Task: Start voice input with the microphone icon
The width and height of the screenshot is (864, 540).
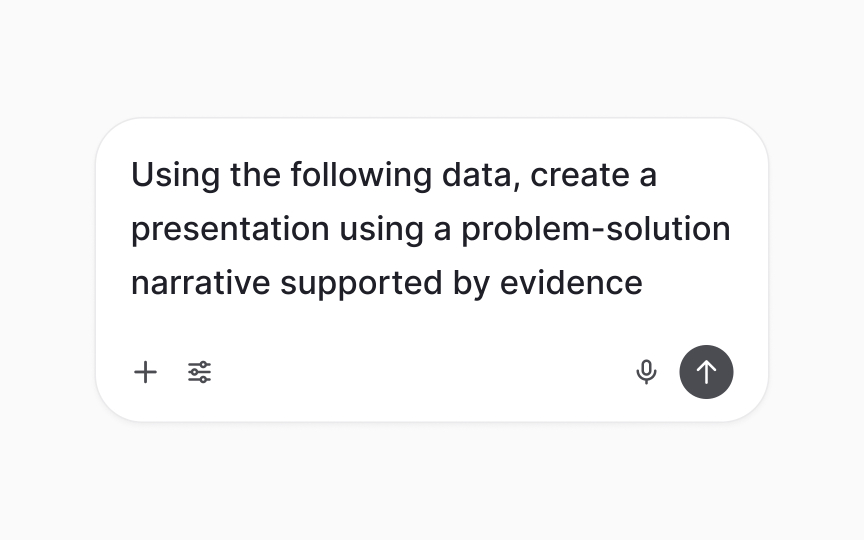Action: point(646,372)
